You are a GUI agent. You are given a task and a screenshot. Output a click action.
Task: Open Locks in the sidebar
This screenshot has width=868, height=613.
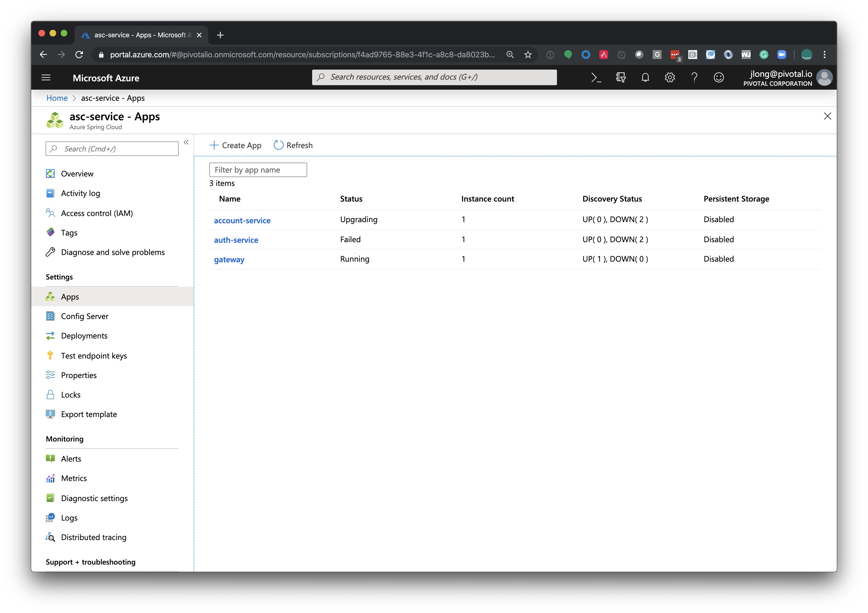[71, 395]
